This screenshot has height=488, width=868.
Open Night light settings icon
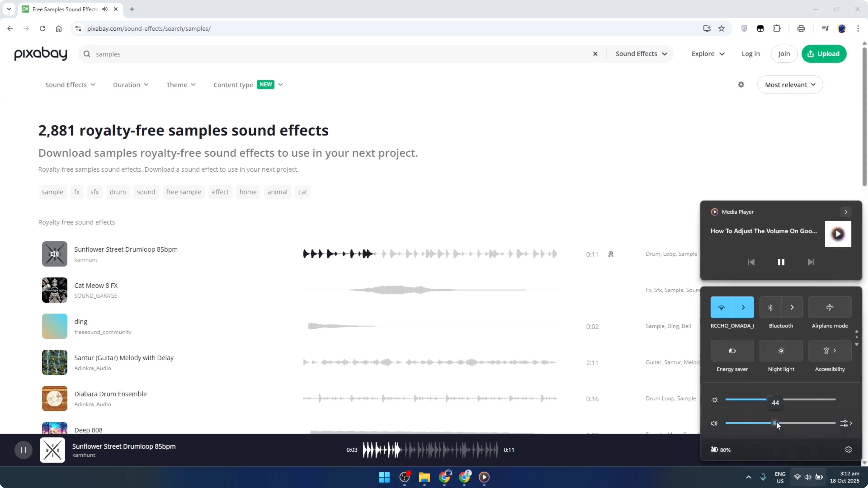(x=781, y=351)
